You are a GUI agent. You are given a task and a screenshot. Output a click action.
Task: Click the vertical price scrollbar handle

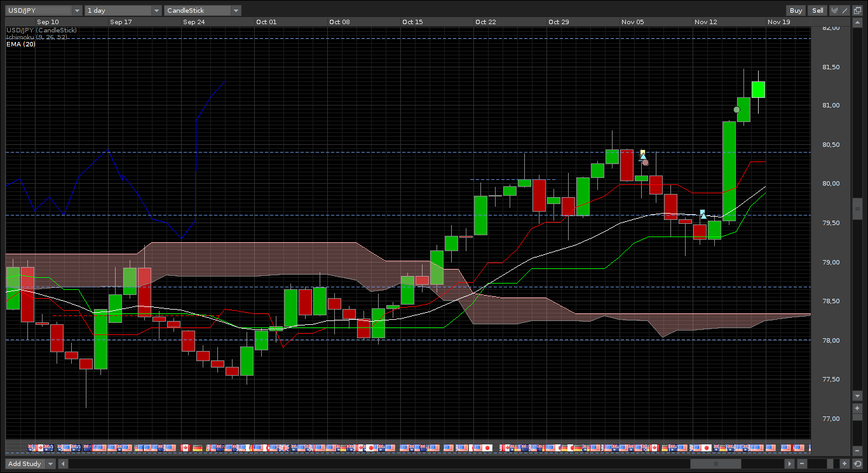coord(857,208)
